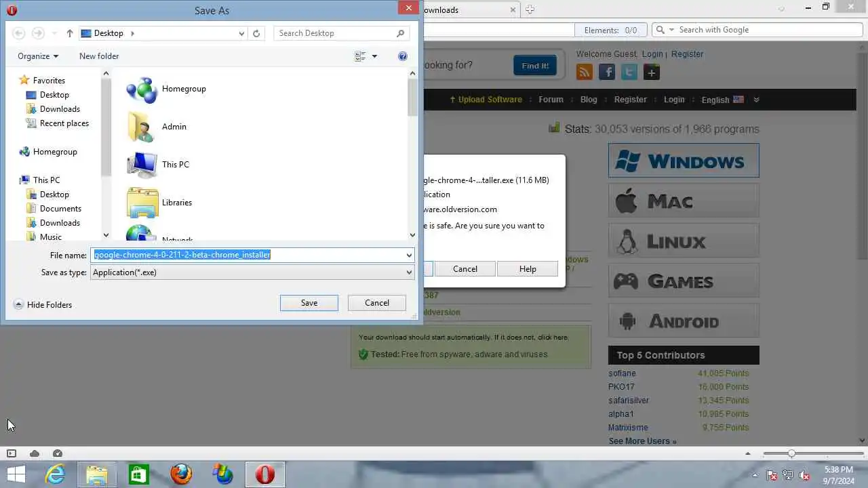Open the Homegroup item in file list

pos(167,89)
